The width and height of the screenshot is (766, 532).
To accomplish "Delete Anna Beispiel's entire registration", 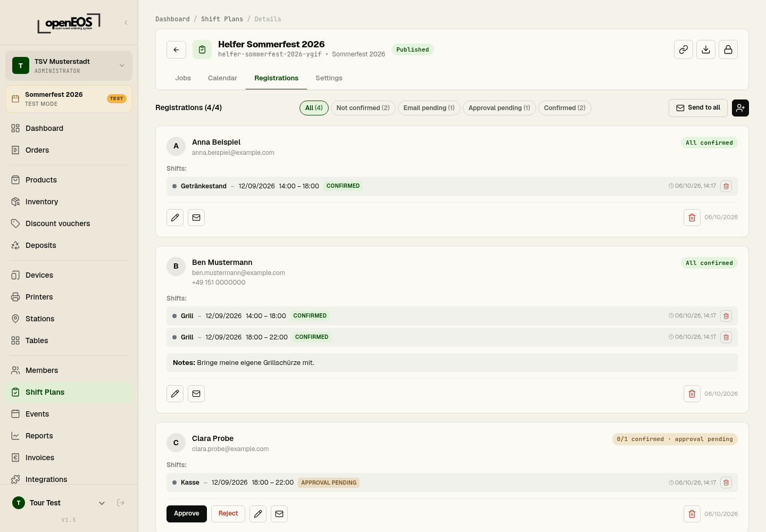I will click(692, 218).
